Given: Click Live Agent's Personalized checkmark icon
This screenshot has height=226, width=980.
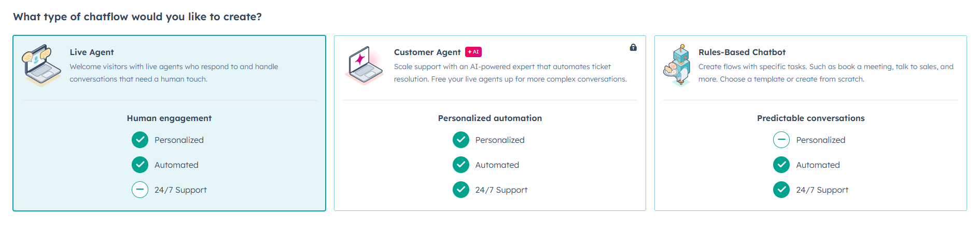Looking at the screenshot, I should pyautogui.click(x=140, y=140).
